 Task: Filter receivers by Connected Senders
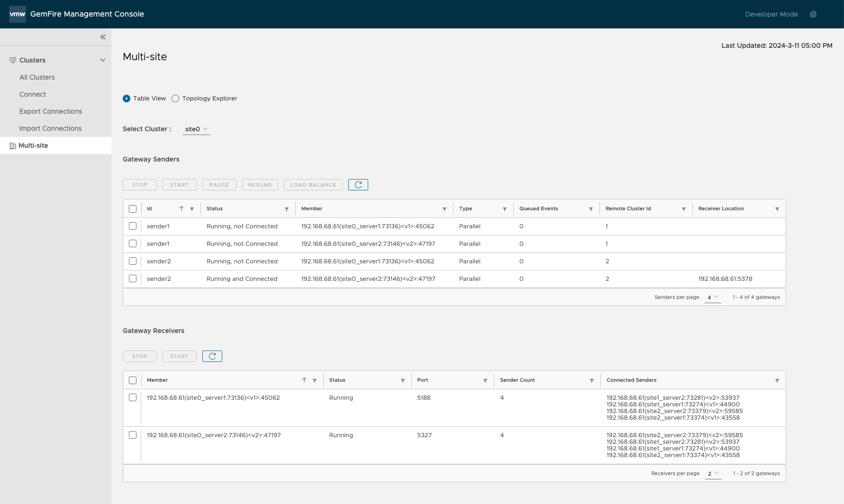tap(777, 380)
